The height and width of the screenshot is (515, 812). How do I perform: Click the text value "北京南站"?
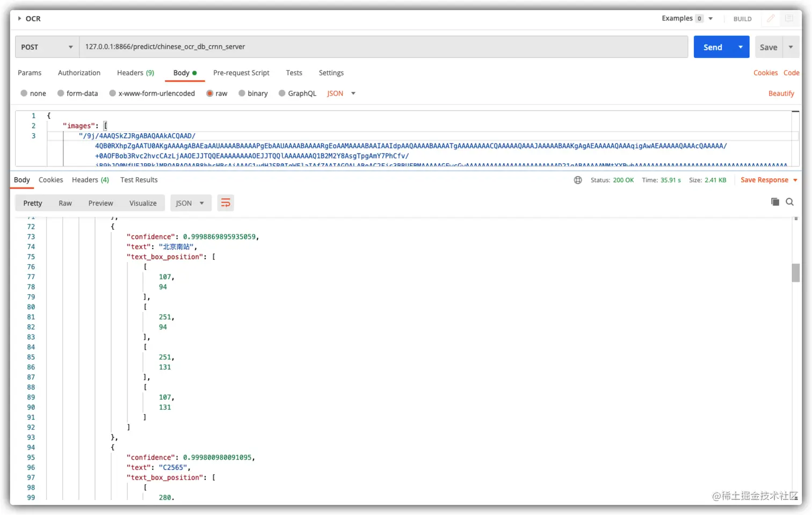177,247
